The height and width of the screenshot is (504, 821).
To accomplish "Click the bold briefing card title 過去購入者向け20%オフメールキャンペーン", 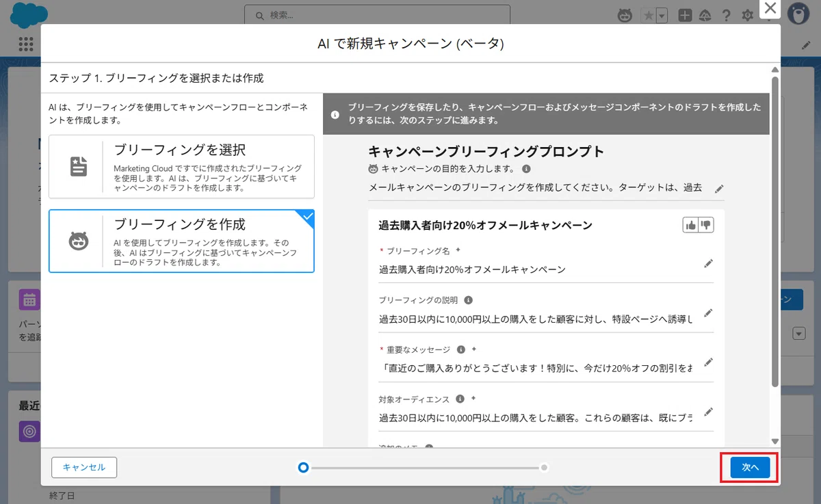I will (485, 225).
